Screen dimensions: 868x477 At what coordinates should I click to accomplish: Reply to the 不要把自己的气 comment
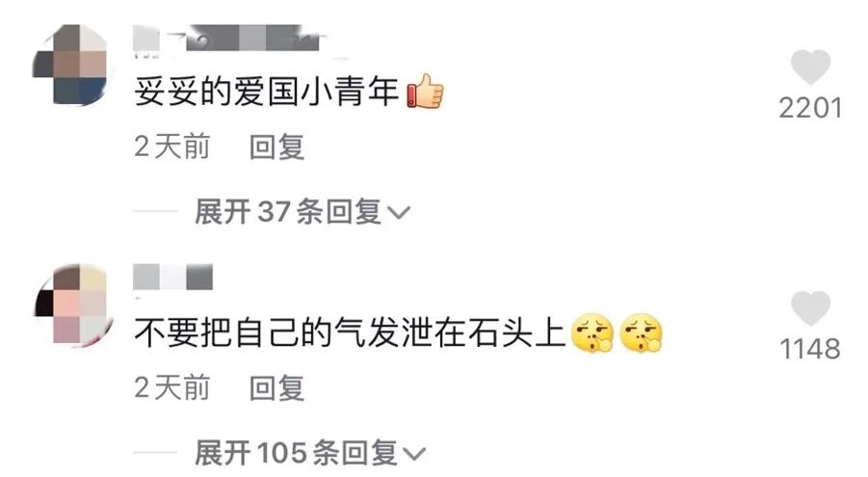pos(276,387)
